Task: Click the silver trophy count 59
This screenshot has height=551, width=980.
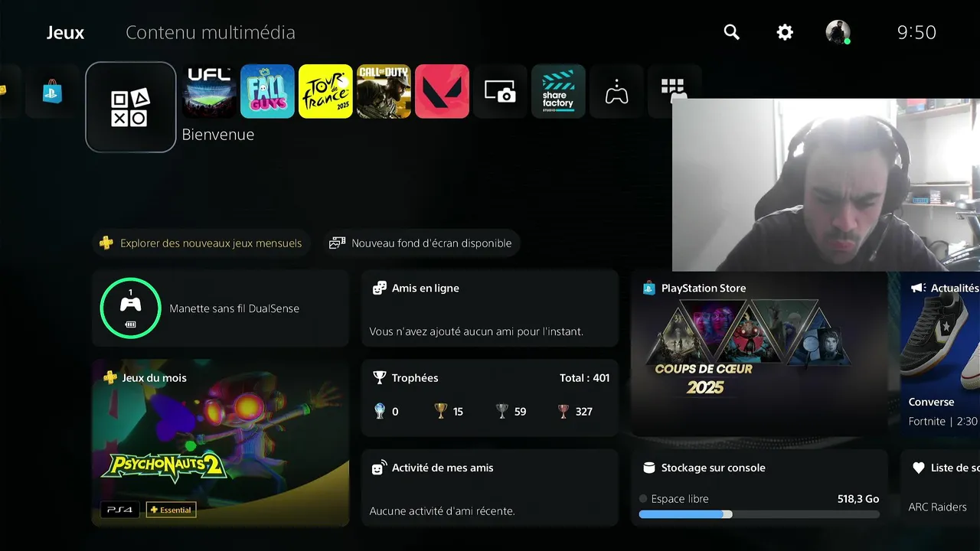Action: [511, 412]
